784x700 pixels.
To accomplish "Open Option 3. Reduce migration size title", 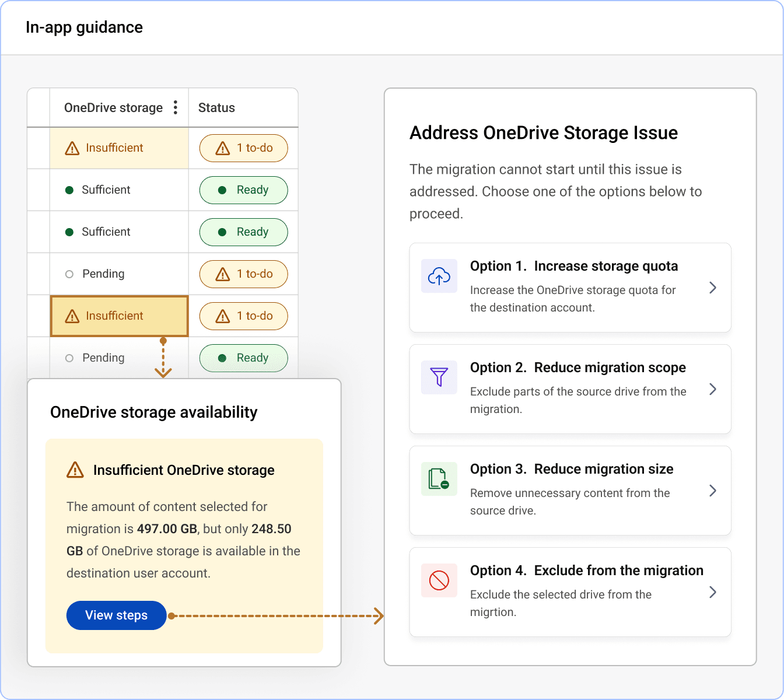I will [572, 469].
